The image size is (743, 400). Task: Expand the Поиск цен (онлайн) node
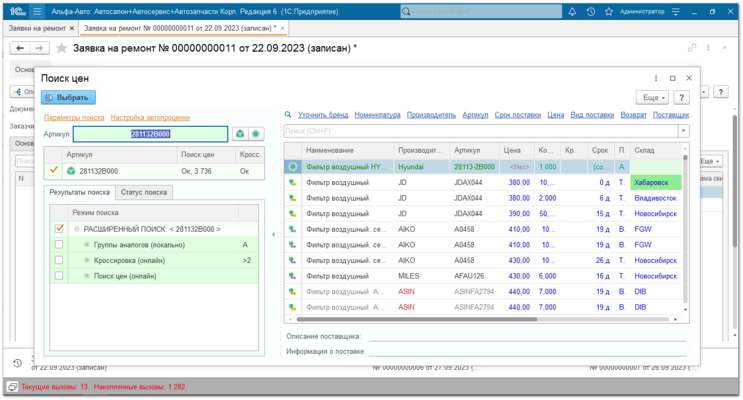[87, 276]
